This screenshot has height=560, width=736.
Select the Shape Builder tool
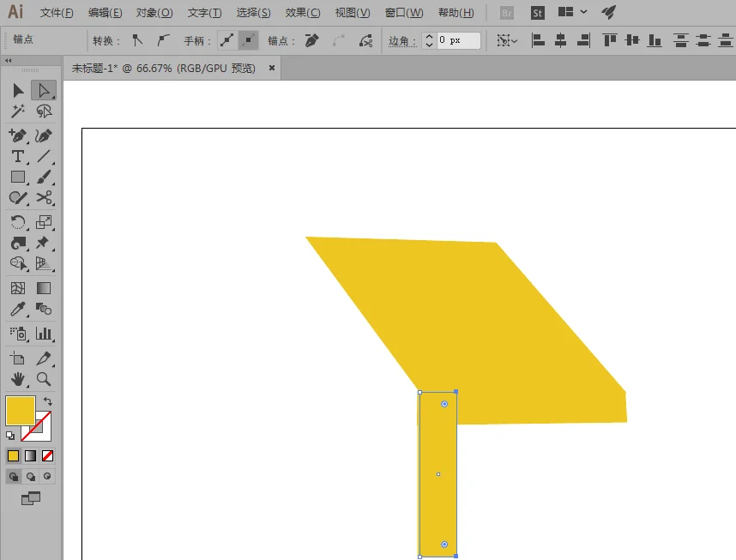click(18, 263)
